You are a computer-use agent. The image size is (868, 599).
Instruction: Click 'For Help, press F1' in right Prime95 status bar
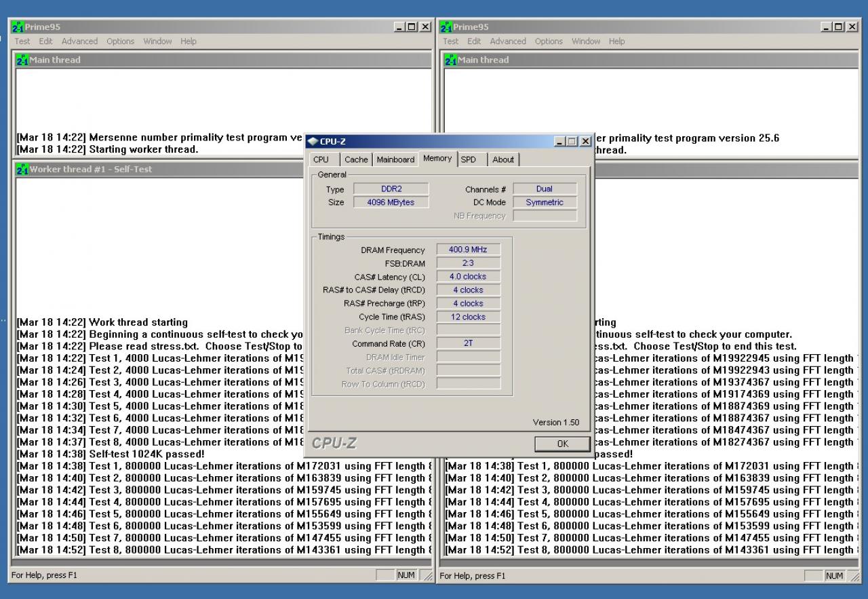(473, 576)
